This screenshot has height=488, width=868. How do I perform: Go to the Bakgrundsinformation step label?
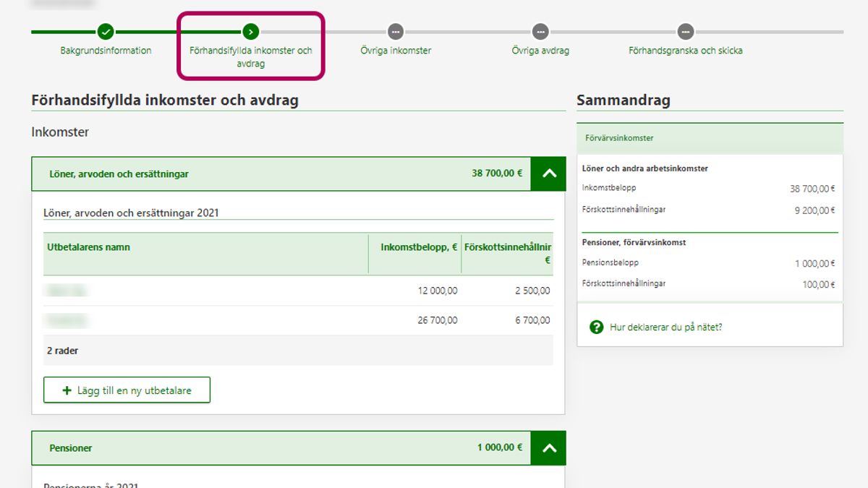[106, 51]
